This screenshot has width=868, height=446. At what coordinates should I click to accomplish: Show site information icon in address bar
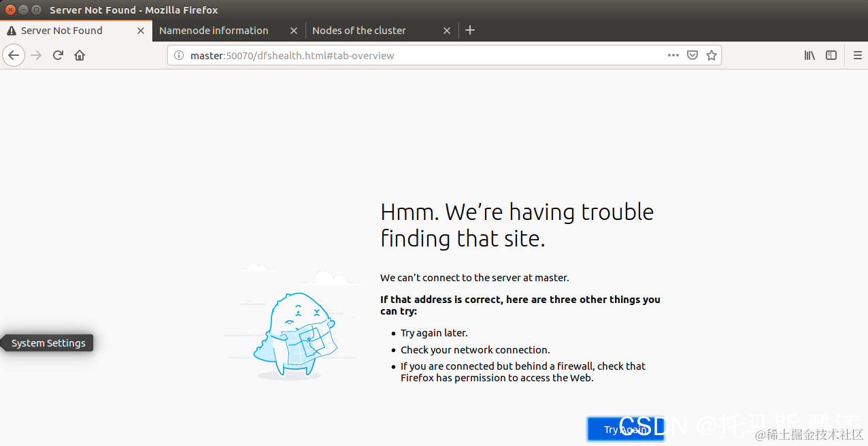click(179, 55)
